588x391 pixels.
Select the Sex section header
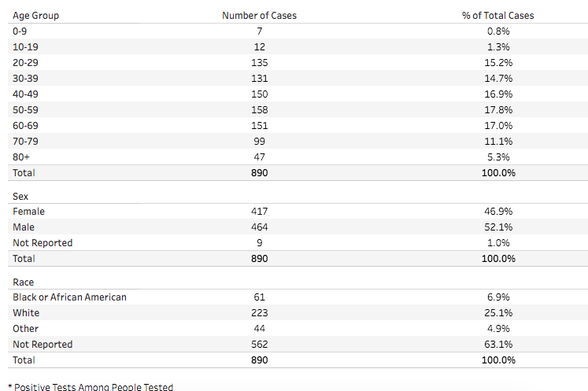(x=20, y=196)
